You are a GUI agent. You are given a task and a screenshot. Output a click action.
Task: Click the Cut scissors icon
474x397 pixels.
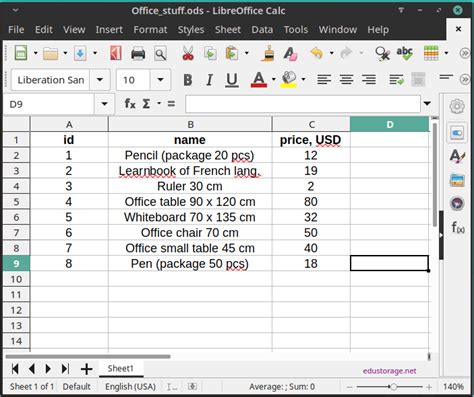coord(188,53)
